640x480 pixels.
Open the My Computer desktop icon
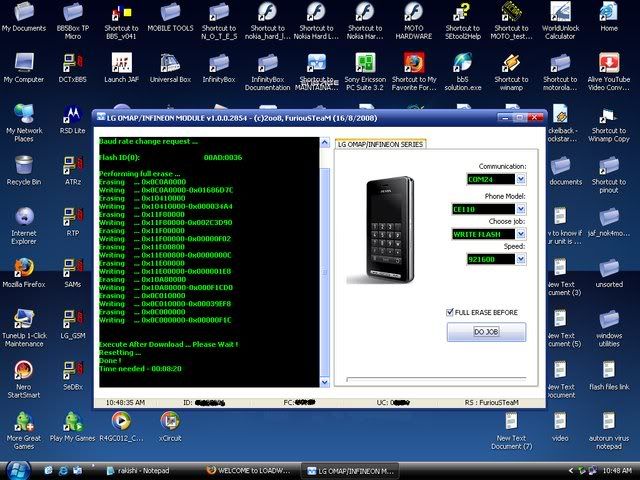point(24,68)
